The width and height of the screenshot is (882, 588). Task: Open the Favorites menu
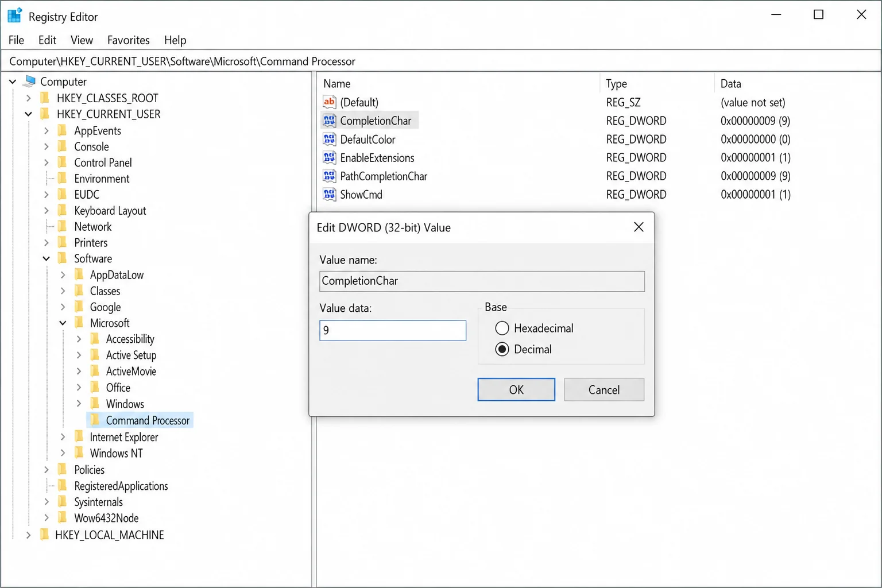128,40
